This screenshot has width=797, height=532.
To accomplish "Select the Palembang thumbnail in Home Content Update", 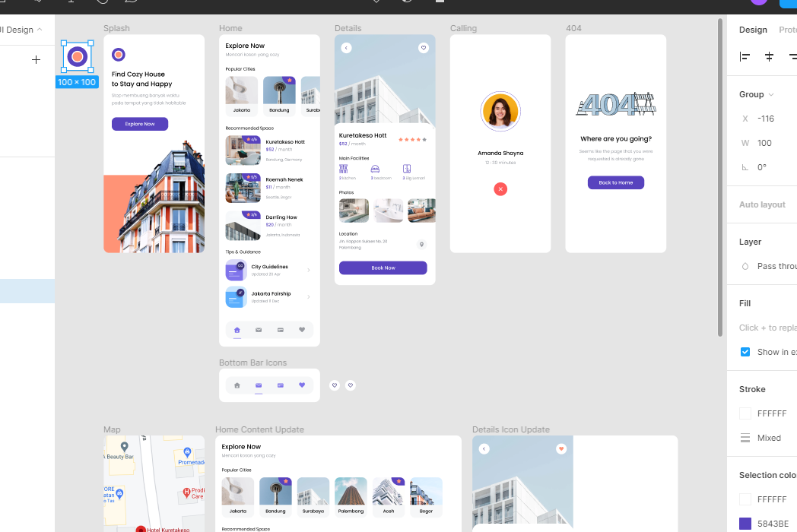I will (x=351, y=497).
